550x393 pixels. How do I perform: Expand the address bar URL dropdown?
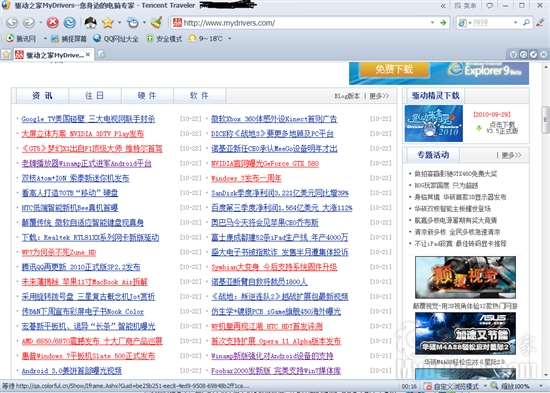(x=432, y=23)
